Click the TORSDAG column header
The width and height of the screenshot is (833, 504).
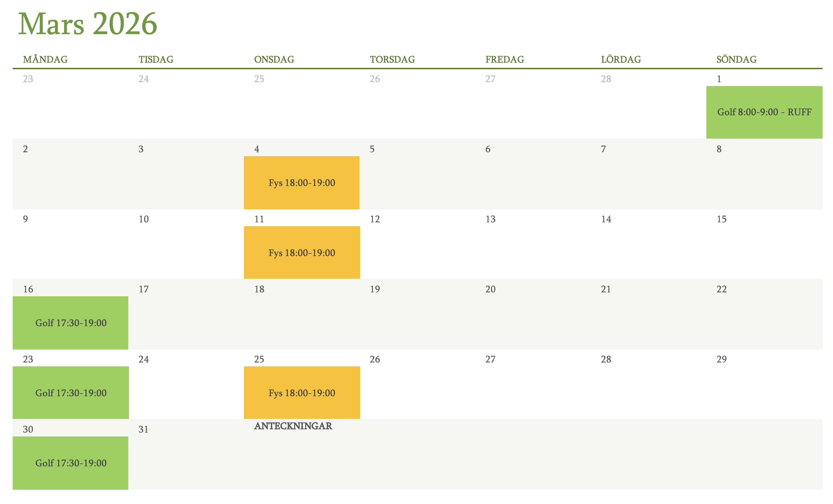coord(392,60)
